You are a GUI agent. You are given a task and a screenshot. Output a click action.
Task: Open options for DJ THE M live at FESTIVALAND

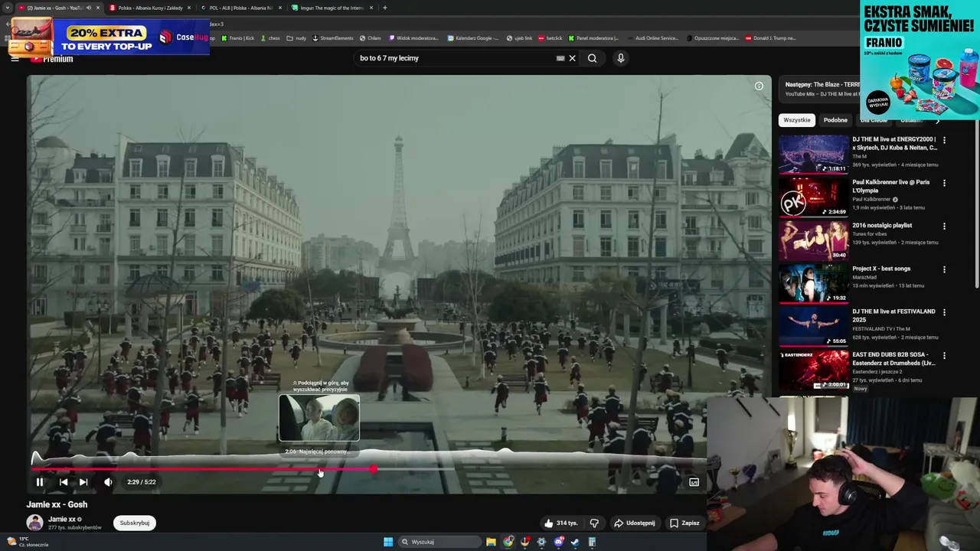(x=944, y=312)
